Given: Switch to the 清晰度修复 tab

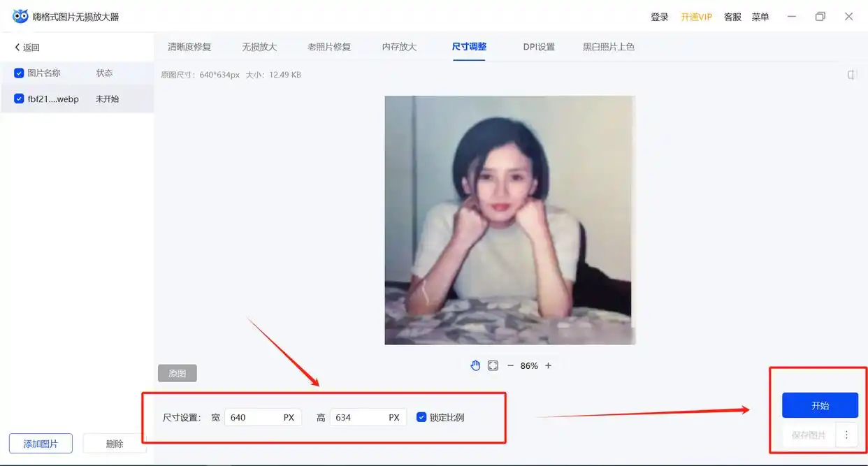Looking at the screenshot, I should [x=189, y=47].
